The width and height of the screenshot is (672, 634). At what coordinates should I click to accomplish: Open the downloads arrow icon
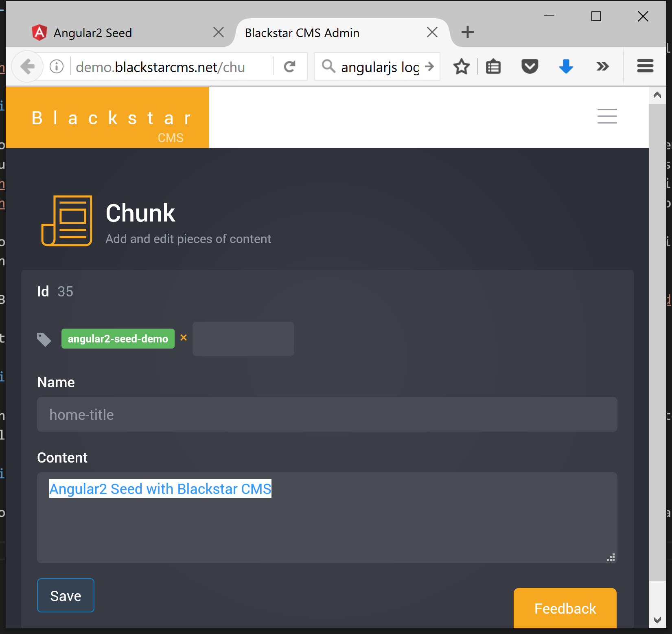[x=566, y=66]
